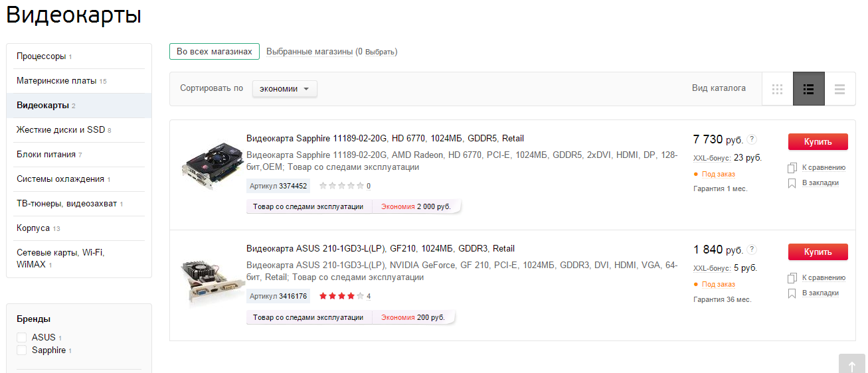This screenshot has height=373, width=868.
Task: Switch catalog to grid tile view
Action: (777, 89)
